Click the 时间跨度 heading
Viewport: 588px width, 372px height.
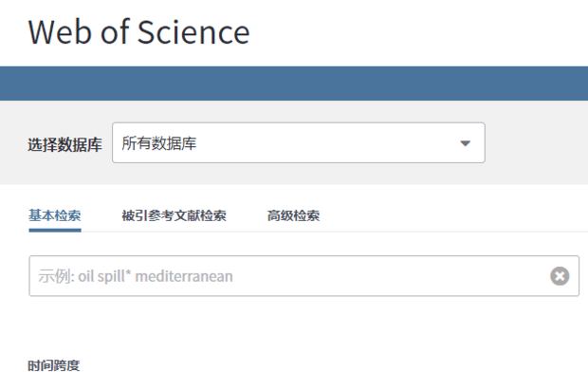point(54,364)
